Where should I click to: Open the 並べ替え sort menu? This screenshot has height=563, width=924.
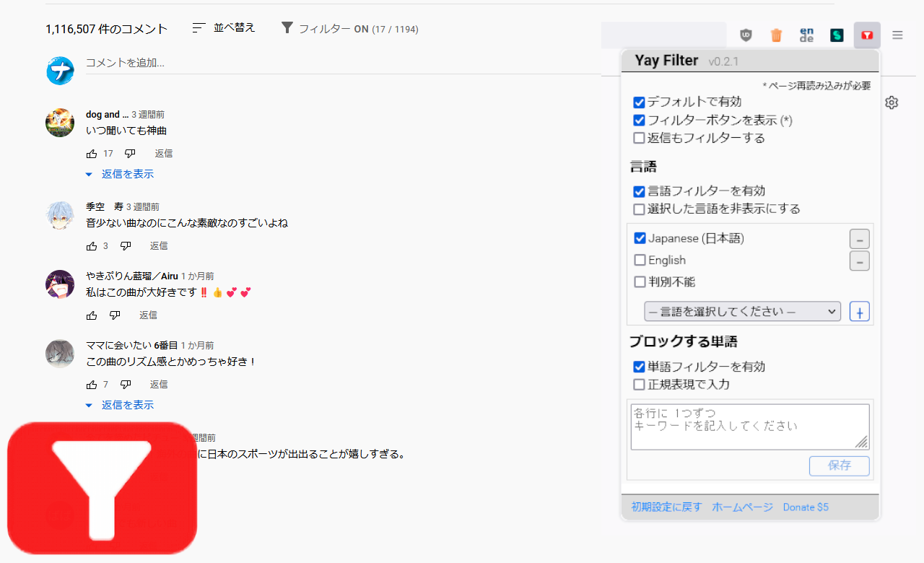[225, 28]
